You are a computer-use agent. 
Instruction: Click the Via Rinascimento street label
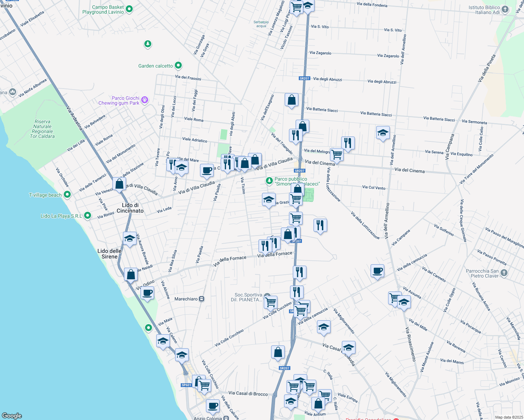(411, 344)
